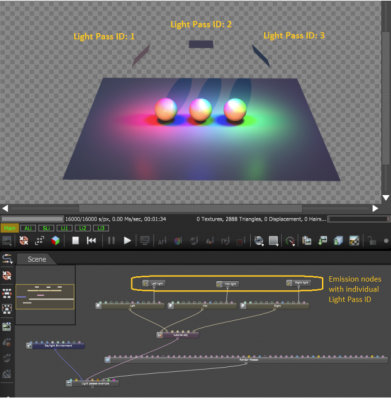Select the render pass tab right of Main

(x=28, y=228)
